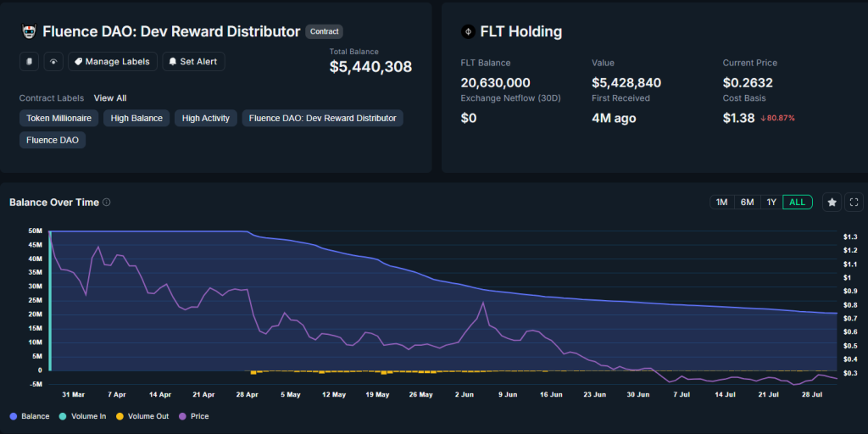The width and height of the screenshot is (868, 434).
Task: Click the Fluence DAO label chip
Action: [x=53, y=140]
